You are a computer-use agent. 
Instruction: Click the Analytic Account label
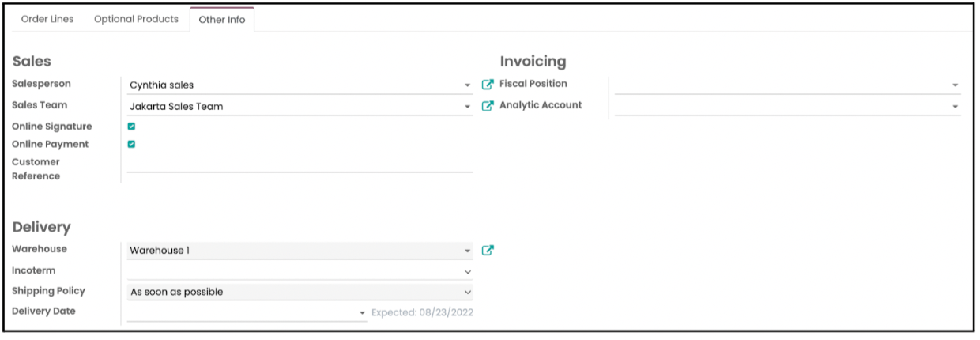coord(541,105)
